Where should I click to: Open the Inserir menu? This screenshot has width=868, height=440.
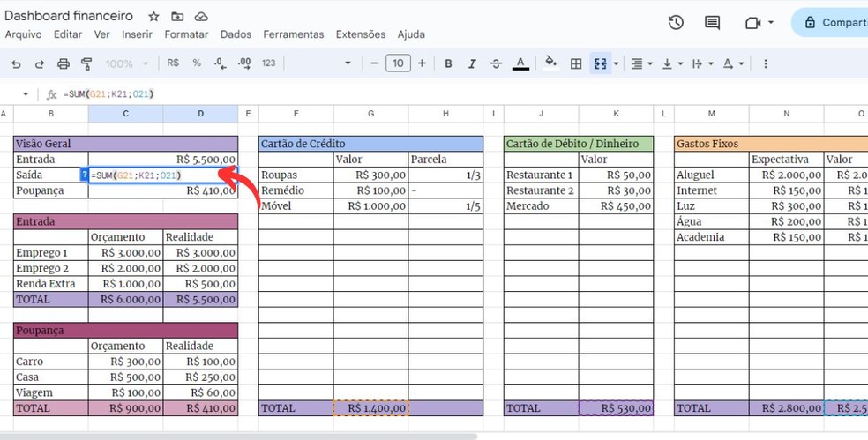point(137,34)
